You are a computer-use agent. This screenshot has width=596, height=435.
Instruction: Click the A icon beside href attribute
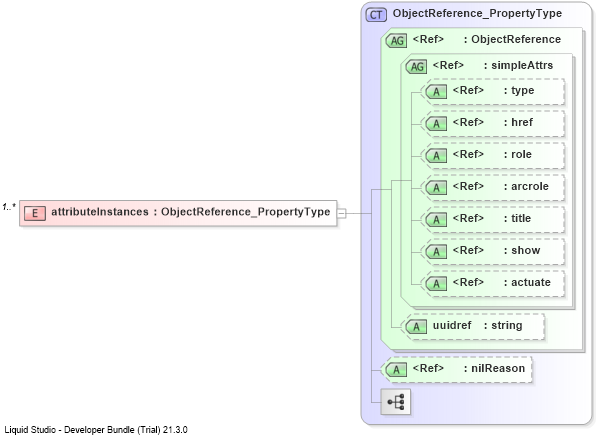click(x=436, y=124)
